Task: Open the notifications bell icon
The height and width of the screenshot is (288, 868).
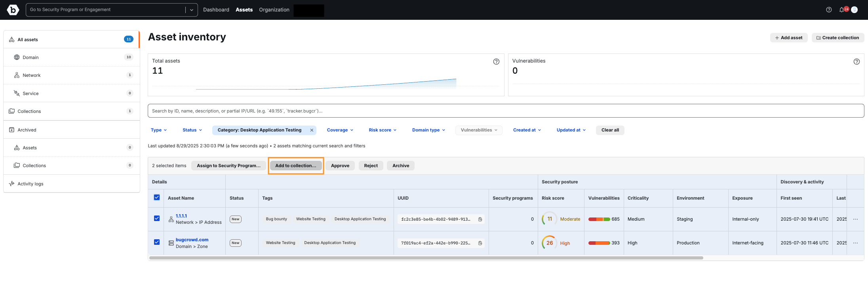Action: coord(841,10)
